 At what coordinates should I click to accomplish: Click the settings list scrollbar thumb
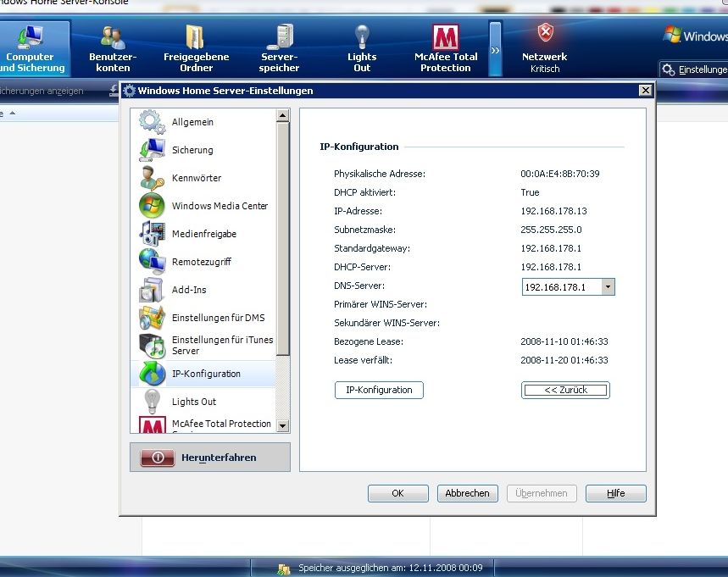point(282,239)
